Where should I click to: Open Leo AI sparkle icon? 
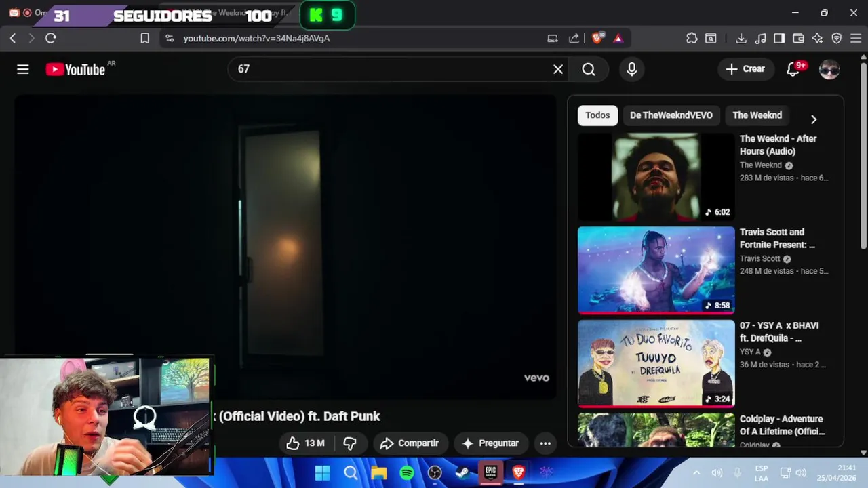[817, 39]
